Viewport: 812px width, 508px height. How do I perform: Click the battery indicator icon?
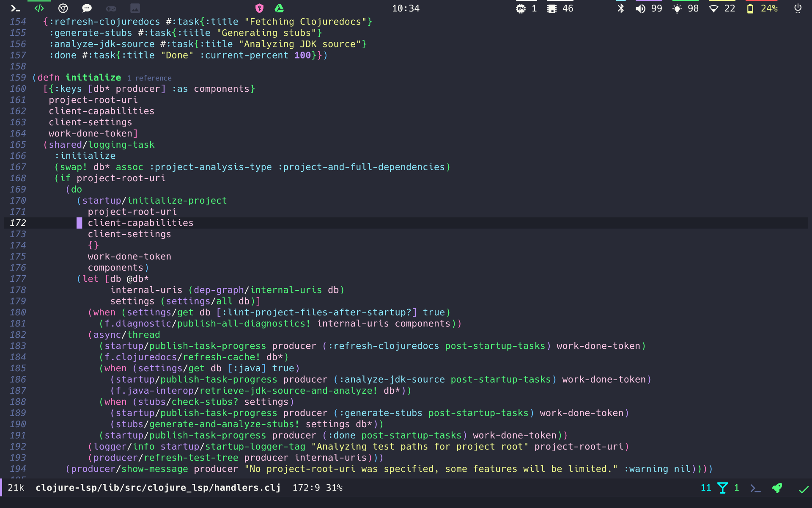[x=750, y=8]
